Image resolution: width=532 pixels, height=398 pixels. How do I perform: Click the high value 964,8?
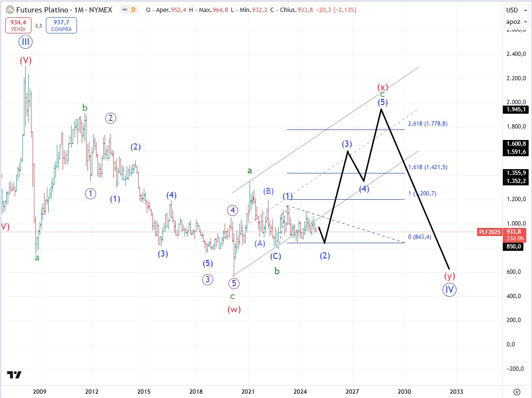(220, 10)
